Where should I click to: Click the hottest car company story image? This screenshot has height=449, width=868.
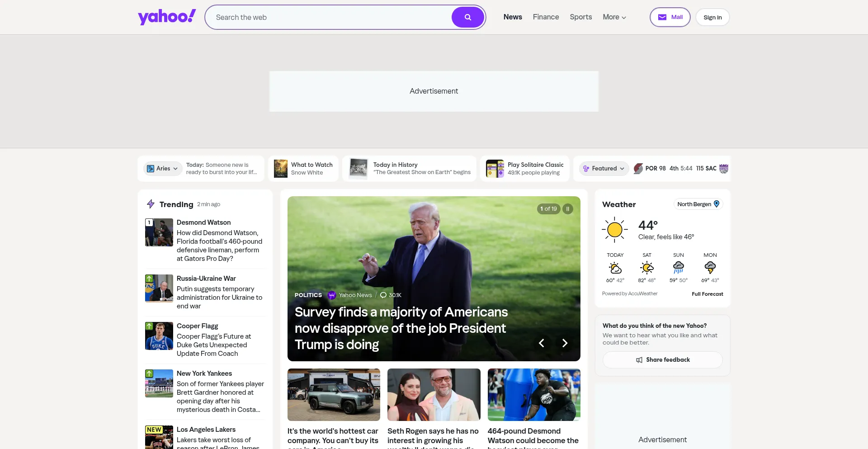click(334, 395)
